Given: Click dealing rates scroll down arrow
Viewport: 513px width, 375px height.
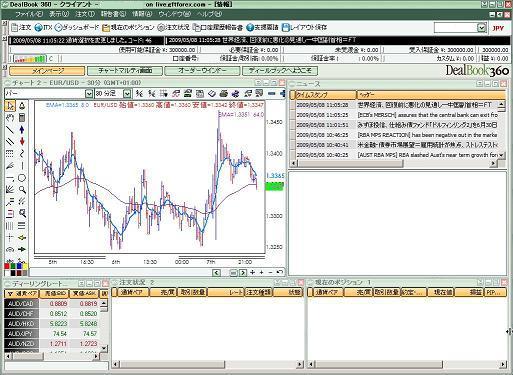Looking at the screenshot, I should (x=104, y=349).
